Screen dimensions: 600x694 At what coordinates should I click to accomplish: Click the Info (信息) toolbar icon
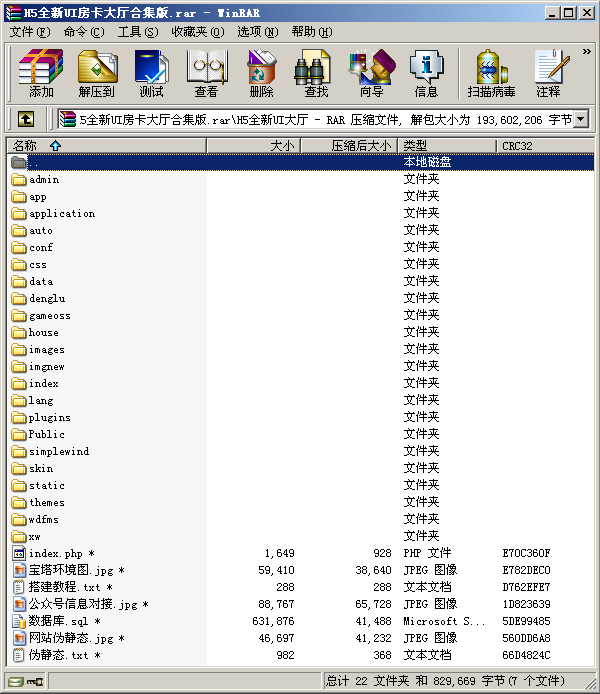(x=426, y=73)
